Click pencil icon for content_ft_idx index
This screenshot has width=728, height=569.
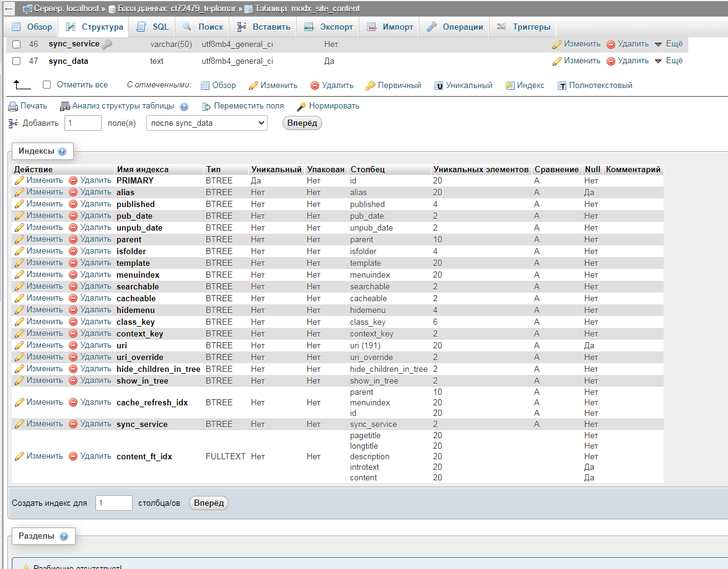tap(19, 456)
